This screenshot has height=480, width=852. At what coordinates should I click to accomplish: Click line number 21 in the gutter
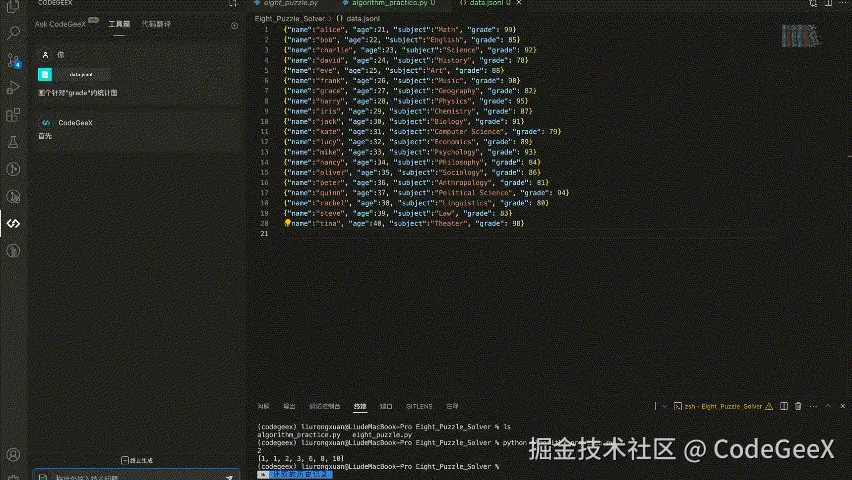pyautogui.click(x=264, y=234)
